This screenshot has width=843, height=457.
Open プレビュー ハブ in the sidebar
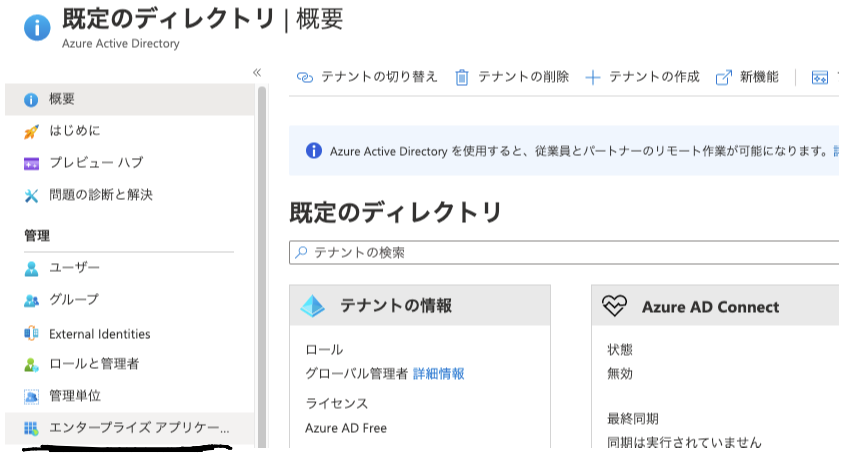[130, 162]
